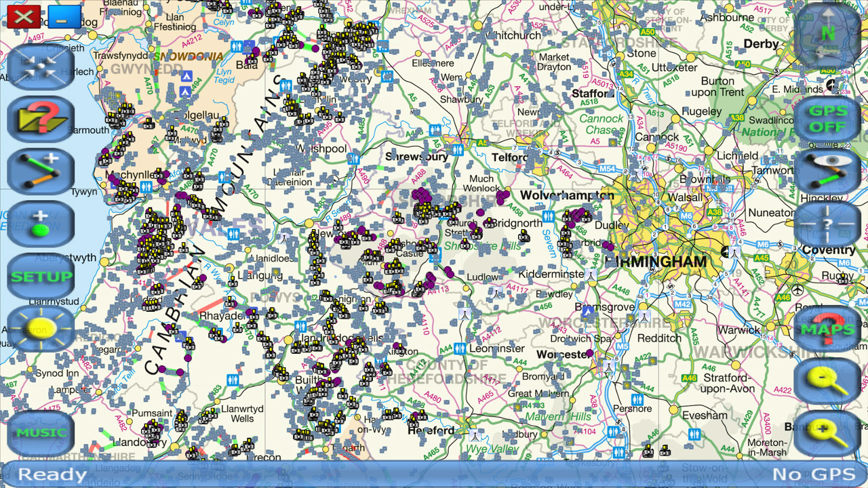The width and height of the screenshot is (868, 488).
Task: Click the Shrewsbury town label
Action: tap(417, 157)
